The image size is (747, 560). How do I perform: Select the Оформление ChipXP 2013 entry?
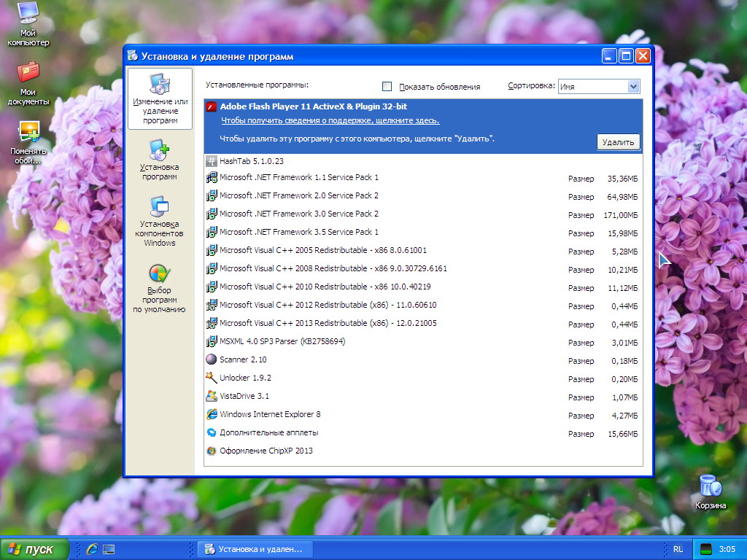(424, 451)
